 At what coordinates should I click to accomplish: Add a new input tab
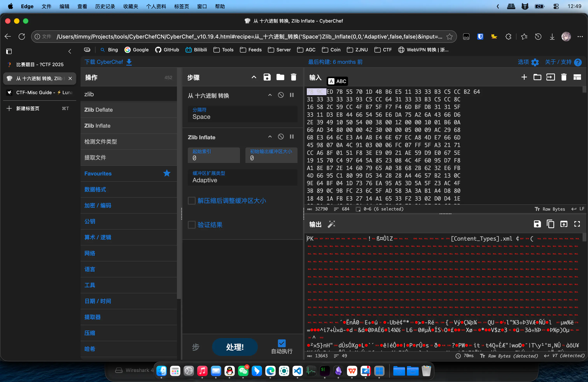524,77
